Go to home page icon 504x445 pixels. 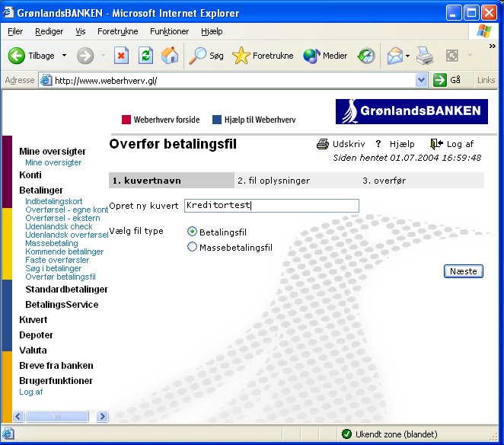(170, 56)
